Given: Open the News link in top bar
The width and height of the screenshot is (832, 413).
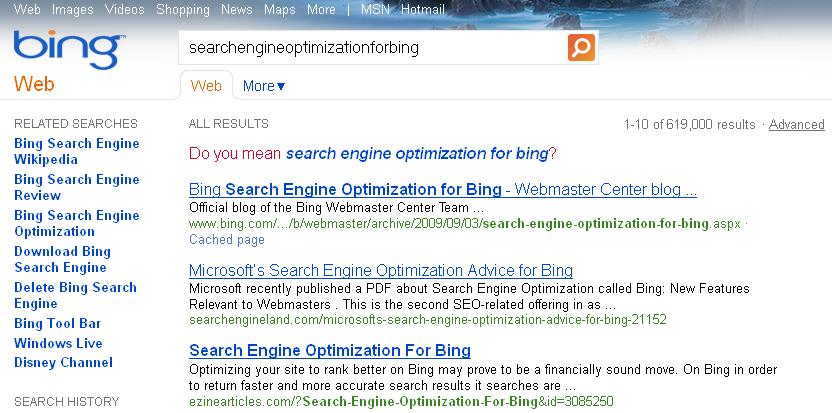Looking at the screenshot, I should [x=237, y=10].
